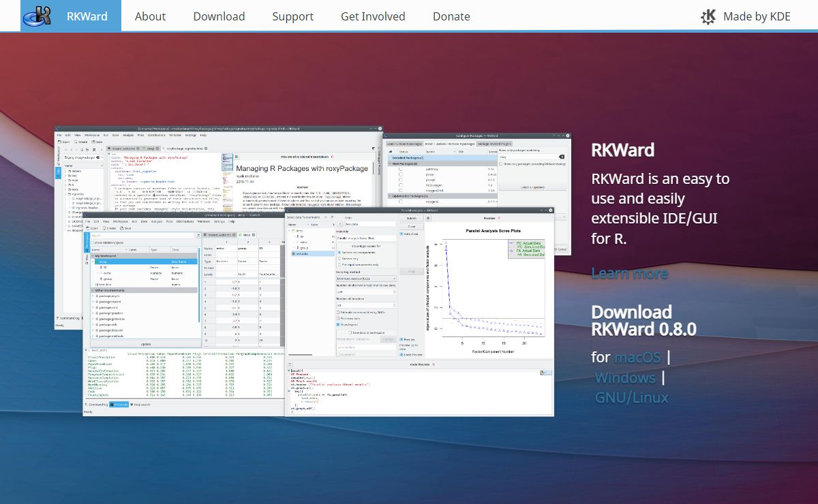Click the Learn more link

click(629, 273)
